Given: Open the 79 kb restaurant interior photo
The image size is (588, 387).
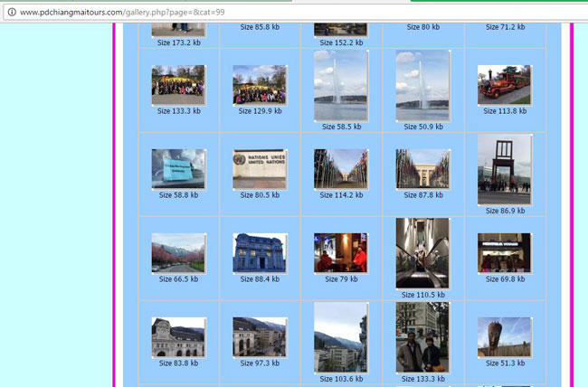Looking at the screenshot, I should click(341, 253).
